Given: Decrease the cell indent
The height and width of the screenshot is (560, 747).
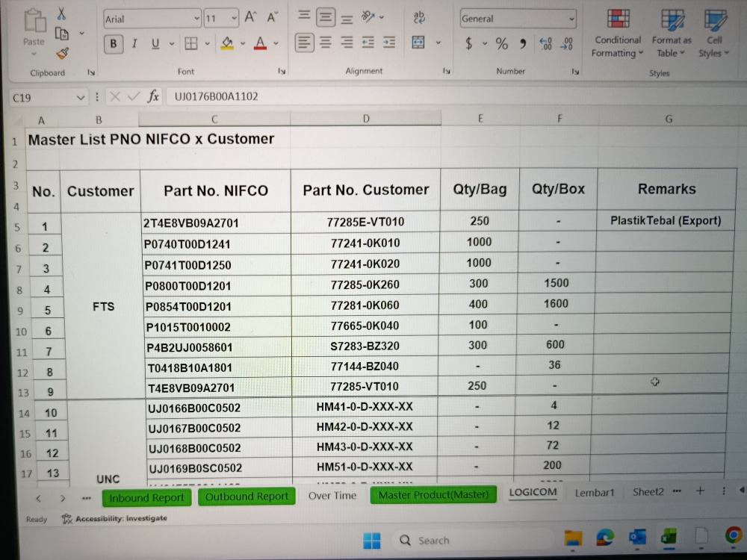Looking at the screenshot, I should pos(368,43).
